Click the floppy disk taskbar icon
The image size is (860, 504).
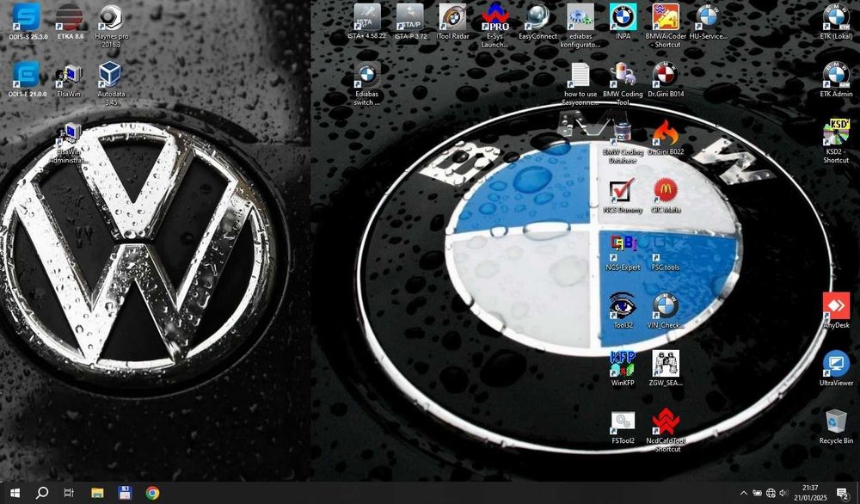[125, 493]
